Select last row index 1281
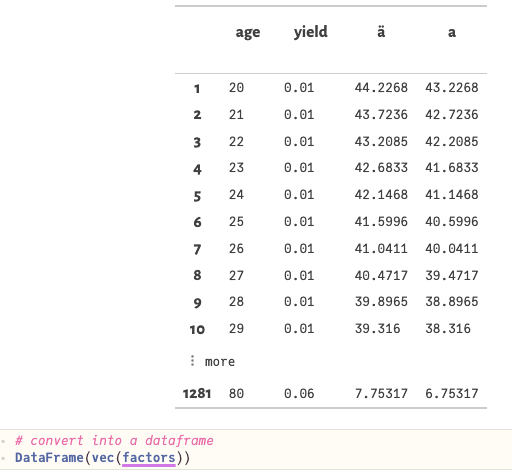This screenshot has height=473, width=512. point(197,394)
